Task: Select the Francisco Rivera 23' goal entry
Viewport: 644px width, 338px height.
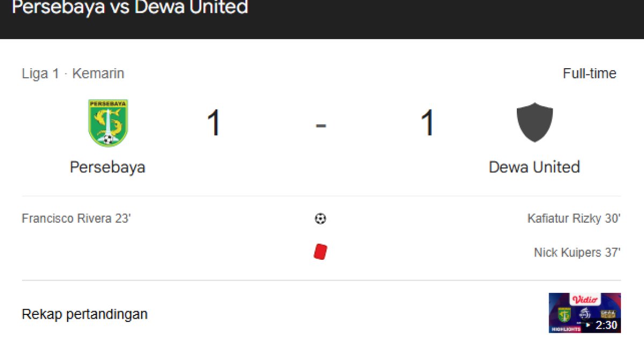Action: (76, 219)
